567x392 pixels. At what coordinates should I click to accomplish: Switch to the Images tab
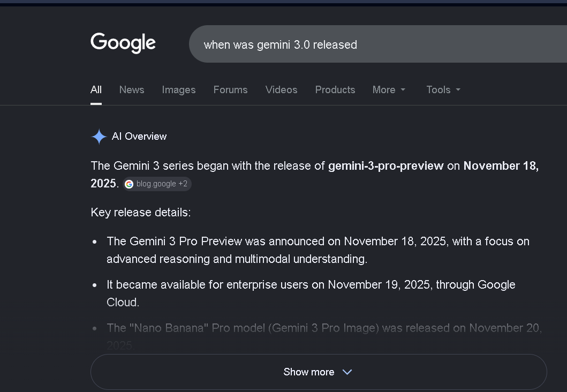click(x=179, y=90)
